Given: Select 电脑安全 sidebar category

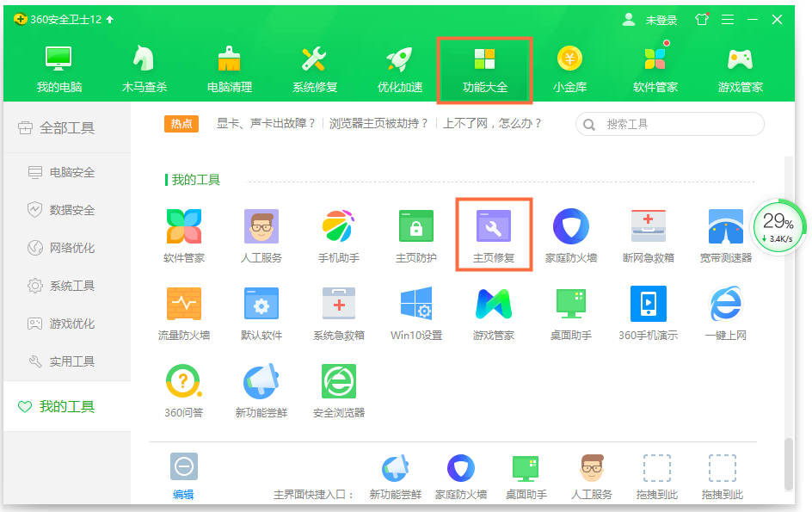Looking at the screenshot, I should (x=67, y=173).
